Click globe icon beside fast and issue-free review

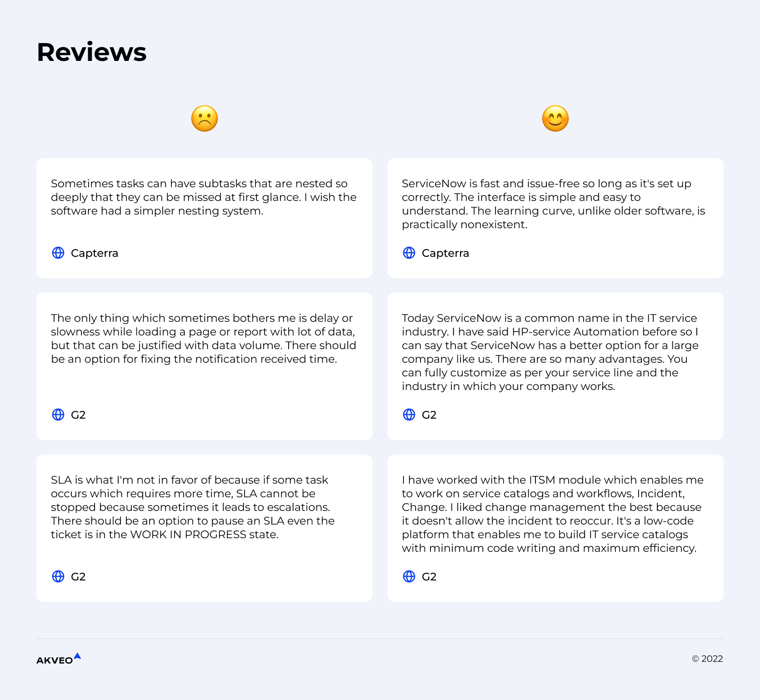click(x=409, y=253)
